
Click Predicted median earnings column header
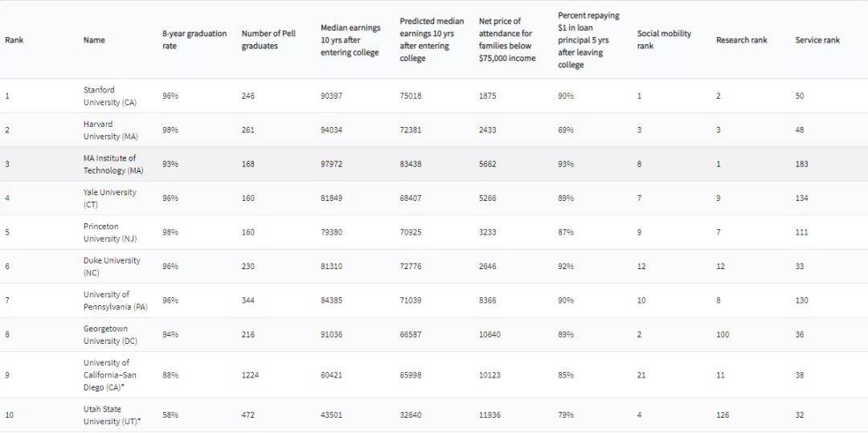pos(432,40)
